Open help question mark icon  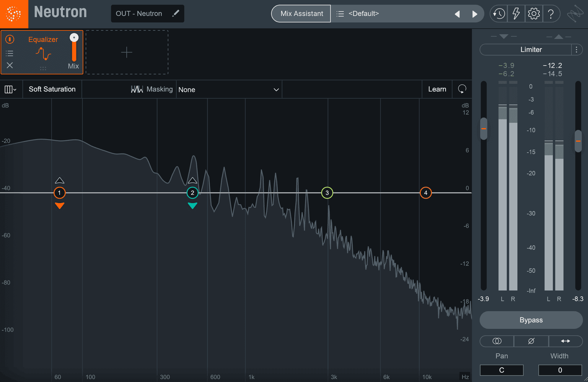point(551,14)
